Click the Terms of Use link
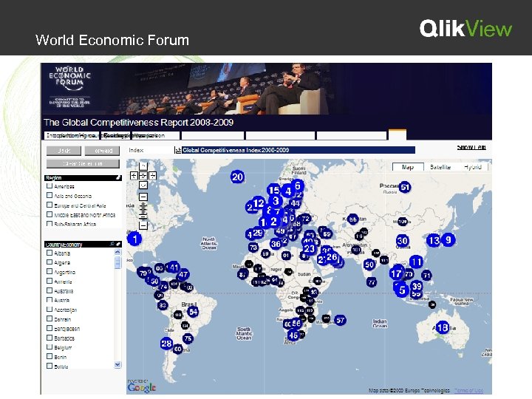This screenshot has height=399, width=532. (x=468, y=391)
